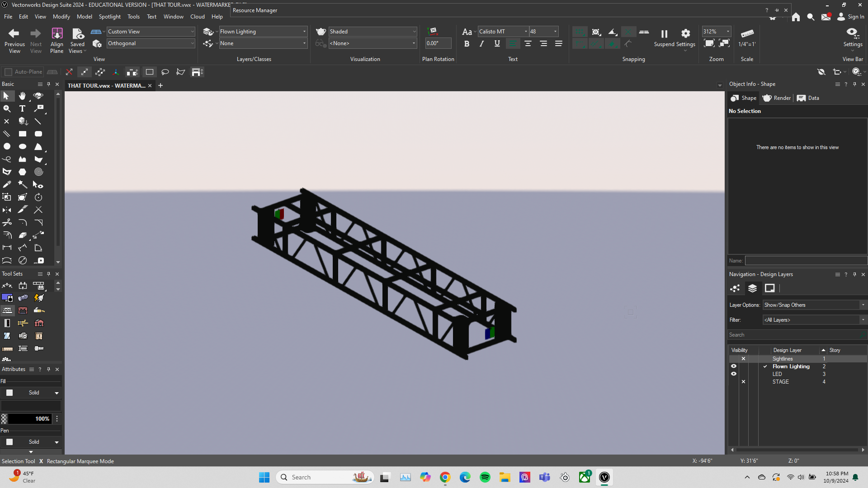Click the Align Plane icon
Image resolution: width=868 pixels, height=488 pixels.
pyautogui.click(x=57, y=34)
